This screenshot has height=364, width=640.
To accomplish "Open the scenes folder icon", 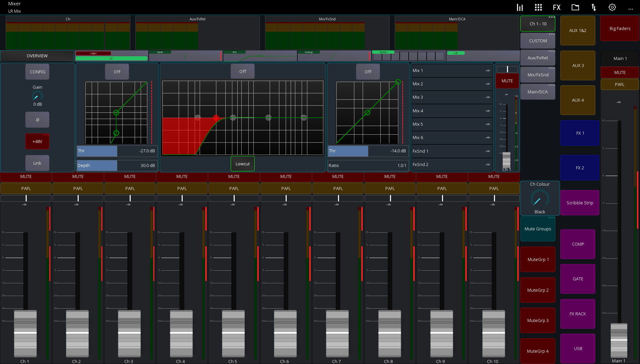I will (x=575, y=7).
